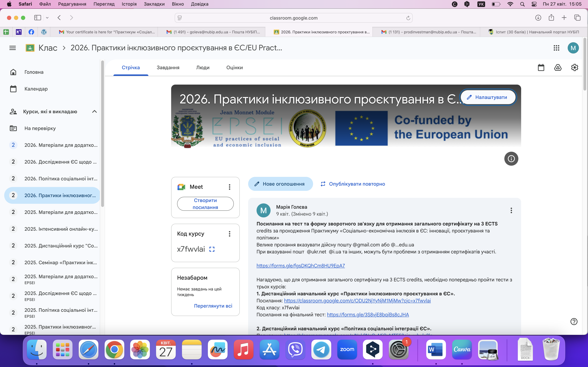Switch to the 'Завдання' tab

(168, 67)
